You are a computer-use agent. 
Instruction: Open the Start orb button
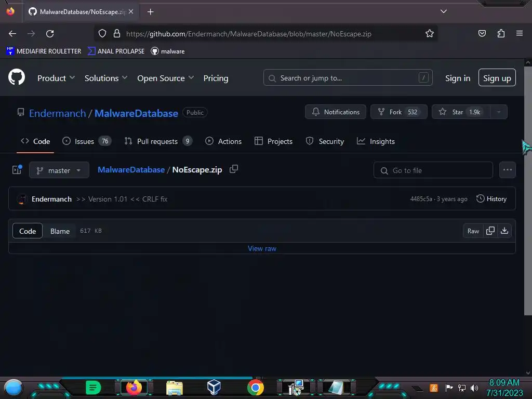click(13, 388)
